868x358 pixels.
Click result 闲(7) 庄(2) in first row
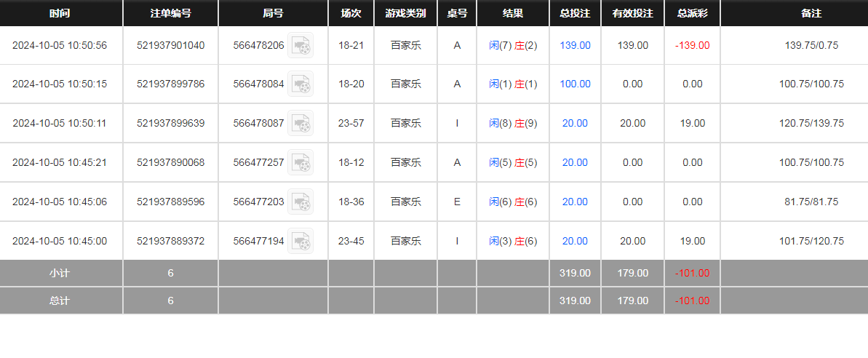pos(513,45)
